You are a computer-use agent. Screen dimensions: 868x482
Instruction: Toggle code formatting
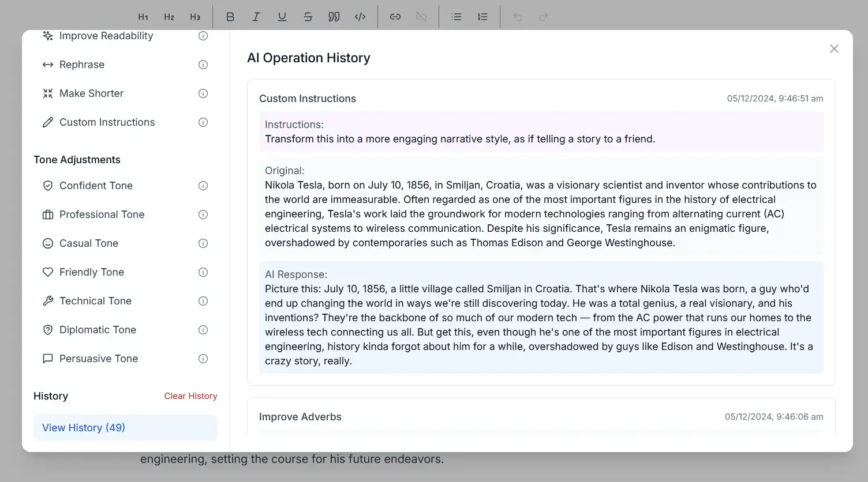[x=360, y=17]
